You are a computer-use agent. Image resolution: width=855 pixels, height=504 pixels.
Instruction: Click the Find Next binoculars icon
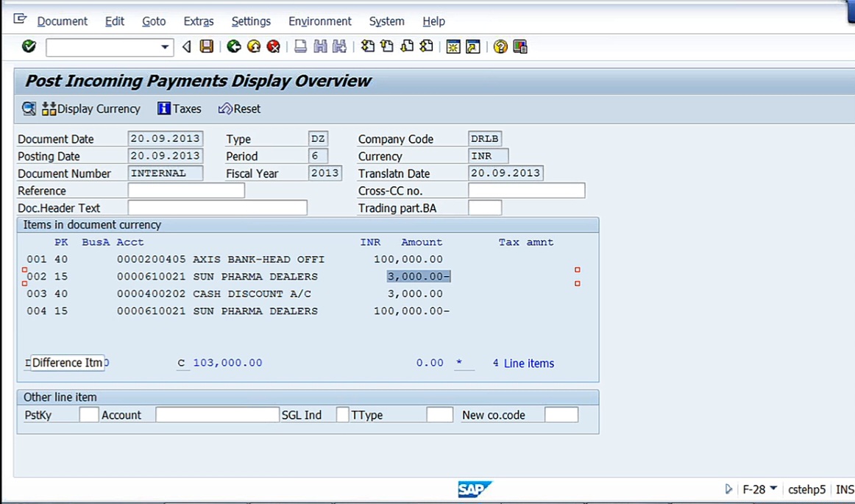click(x=339, y=46)
